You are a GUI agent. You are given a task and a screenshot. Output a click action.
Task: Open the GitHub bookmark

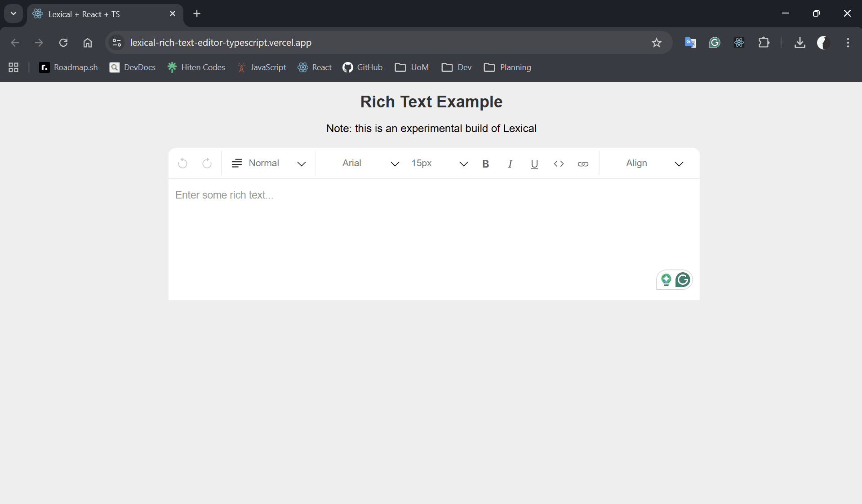363,67
